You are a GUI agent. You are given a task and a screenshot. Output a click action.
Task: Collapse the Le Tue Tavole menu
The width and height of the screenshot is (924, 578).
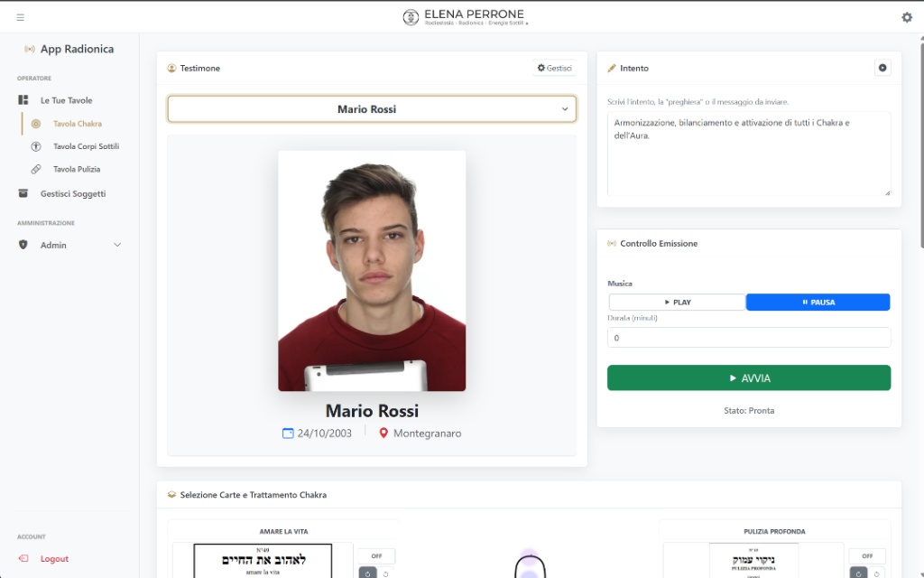tap(66, 100)
